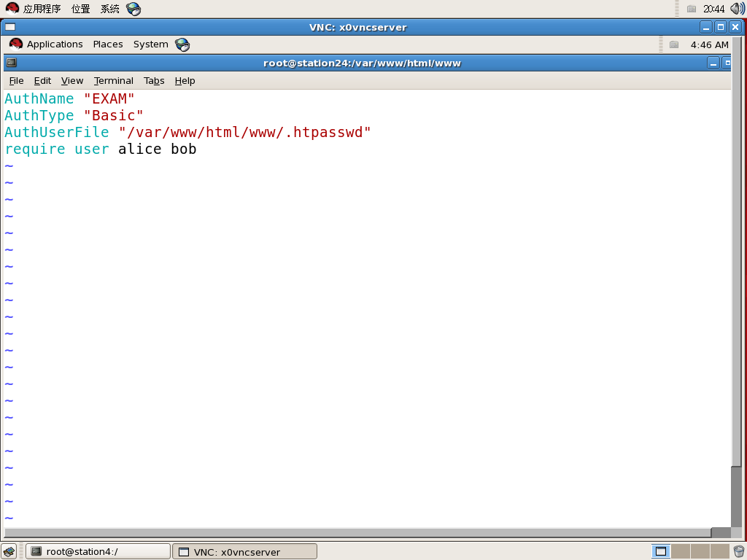This screenshot has width=747, height=560.
Task: Click the AuthUserFile directive text
Action: click(57, 132)
